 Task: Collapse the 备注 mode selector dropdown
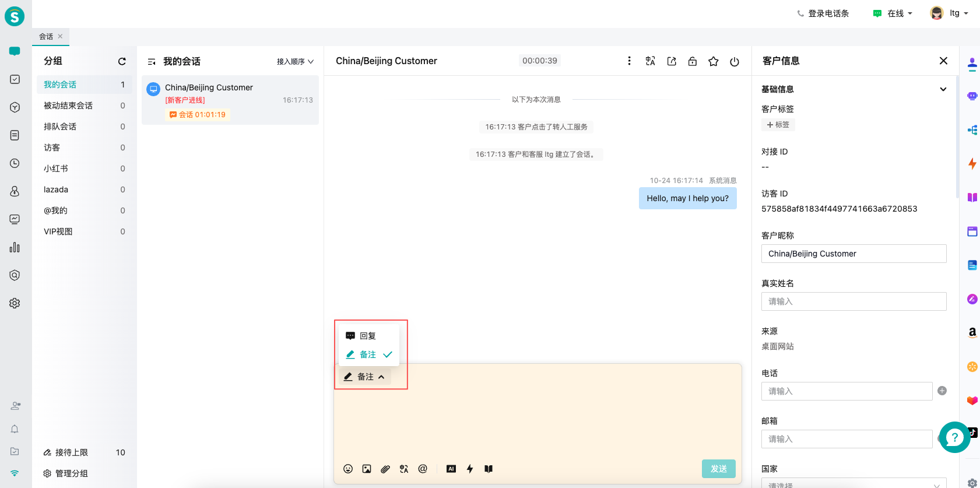tap(365, 377)
